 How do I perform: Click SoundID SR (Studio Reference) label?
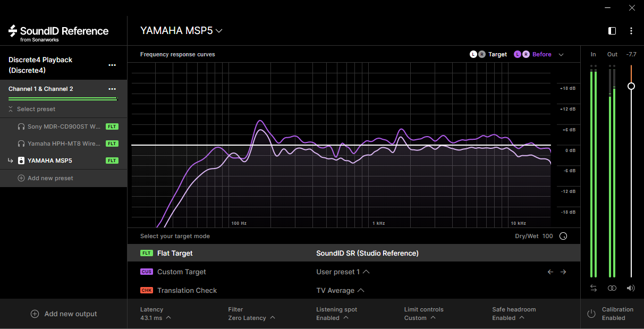367,254
